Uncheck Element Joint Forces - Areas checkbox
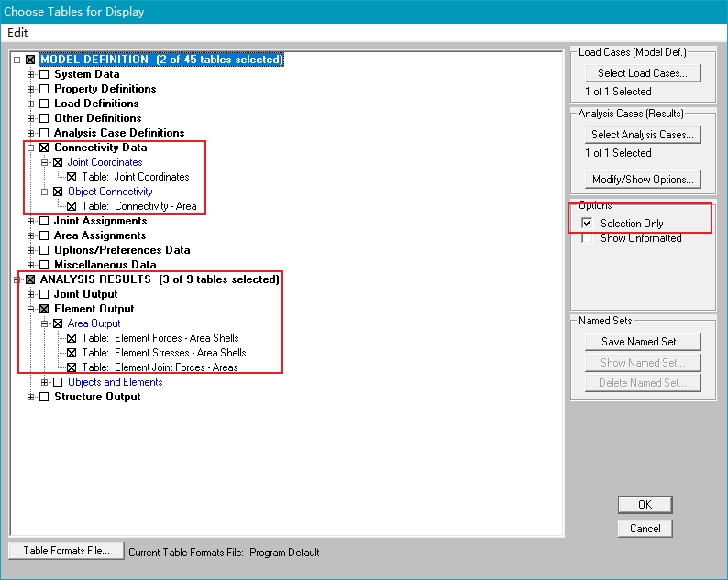 (x=72, y=367)
